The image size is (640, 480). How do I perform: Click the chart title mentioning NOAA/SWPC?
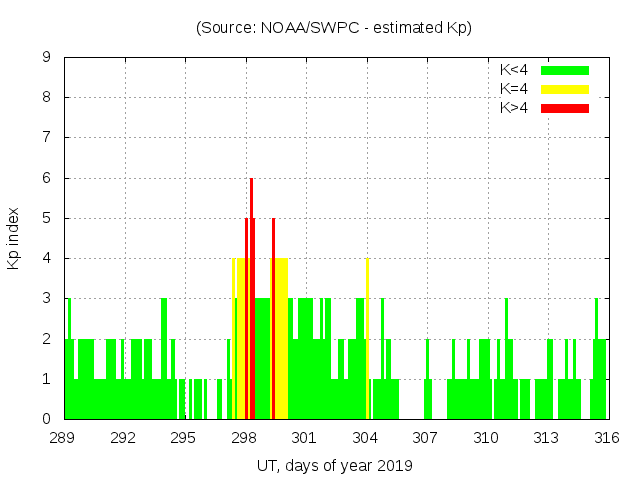pyautogui.click(x=334, y=28)
